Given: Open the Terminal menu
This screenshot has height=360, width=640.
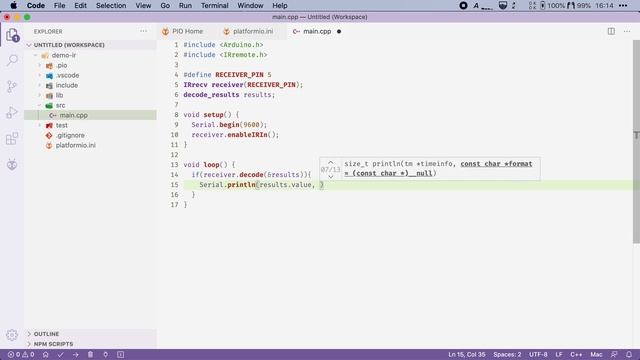Looking at the screenshot, I should (x=214, y=6).
